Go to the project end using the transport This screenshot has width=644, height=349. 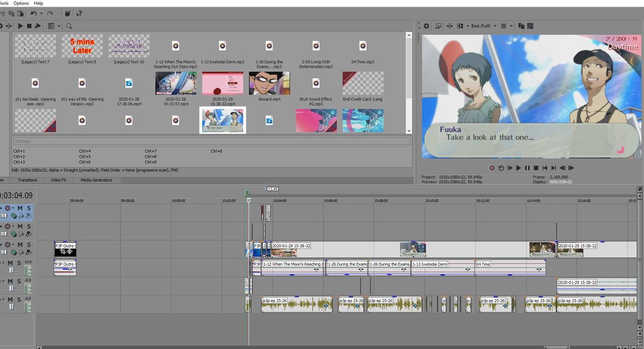[x=554, y=168]
